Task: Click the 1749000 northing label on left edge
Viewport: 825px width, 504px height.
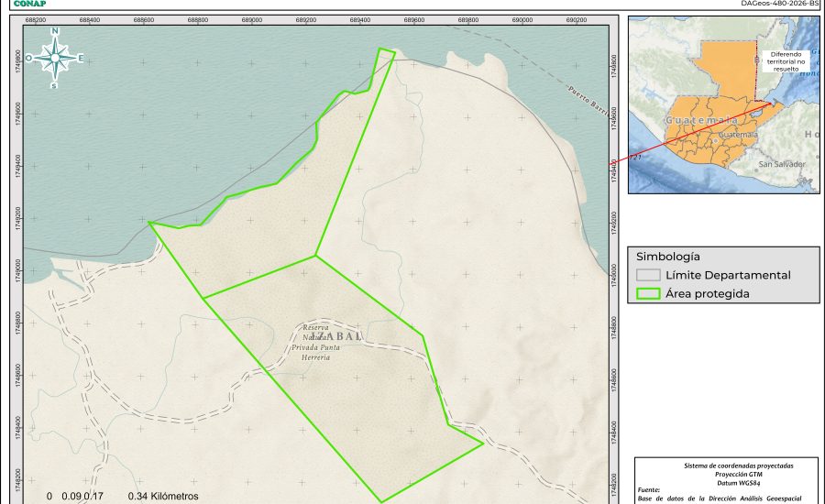Action: tap(18, 272)
